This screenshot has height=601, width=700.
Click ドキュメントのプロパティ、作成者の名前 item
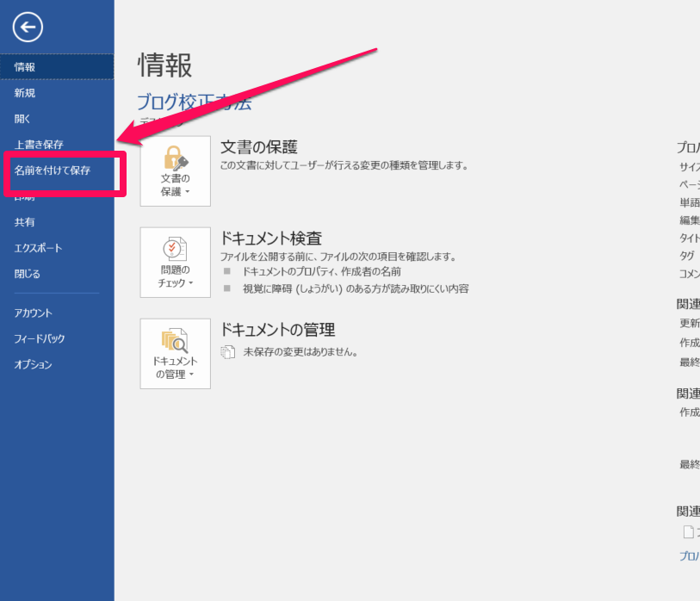click(321, 271)
